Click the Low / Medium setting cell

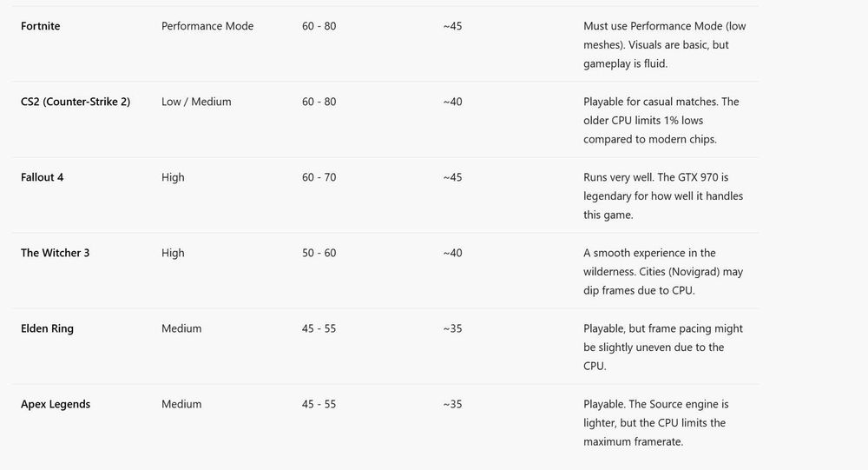(196, 102)
